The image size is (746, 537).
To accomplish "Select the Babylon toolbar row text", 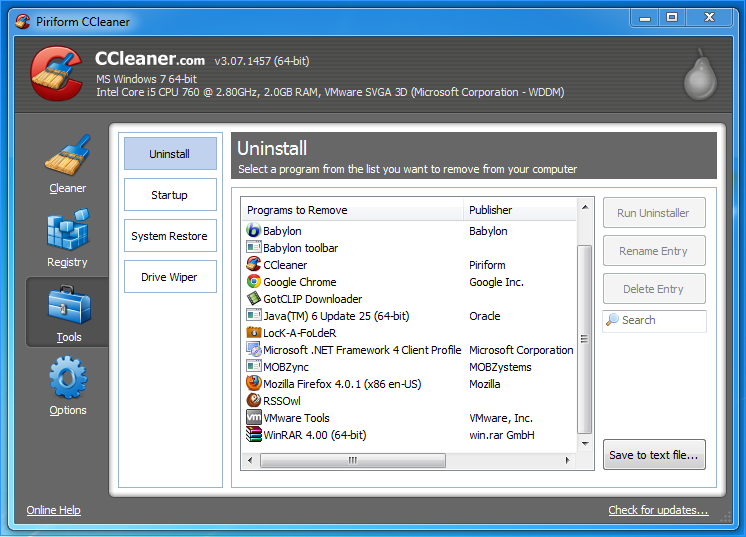I will (x=300, y=248).
